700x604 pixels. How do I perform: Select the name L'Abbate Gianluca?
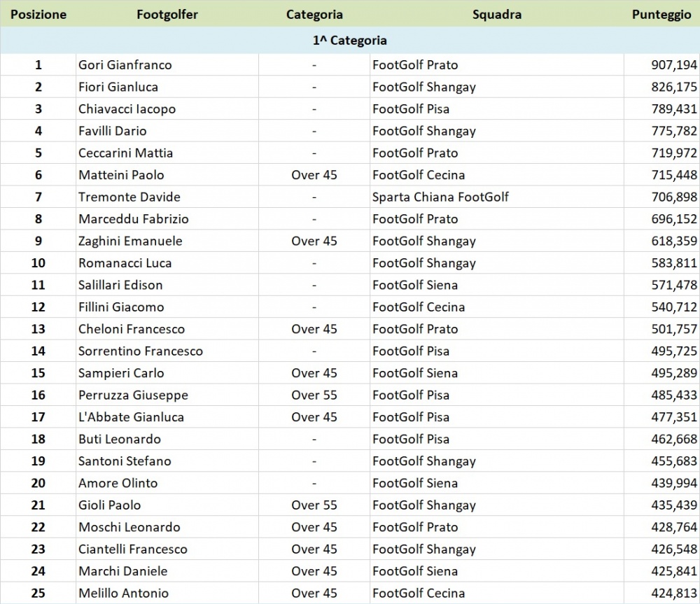[x=132, y=417]
